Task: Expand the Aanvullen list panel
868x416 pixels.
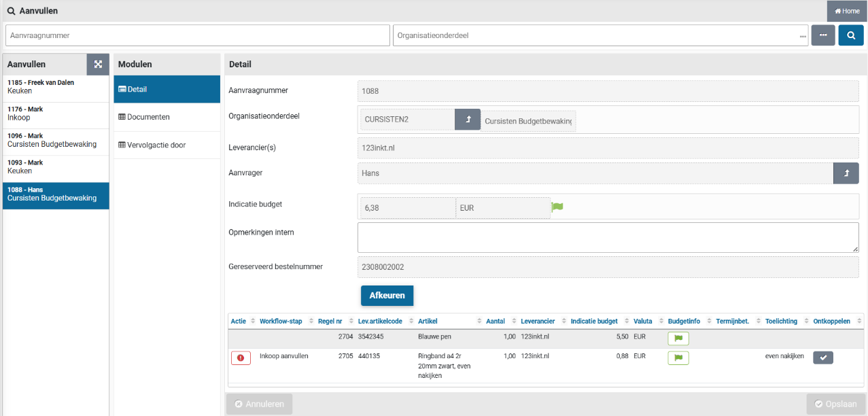Action: coord(98,65)
